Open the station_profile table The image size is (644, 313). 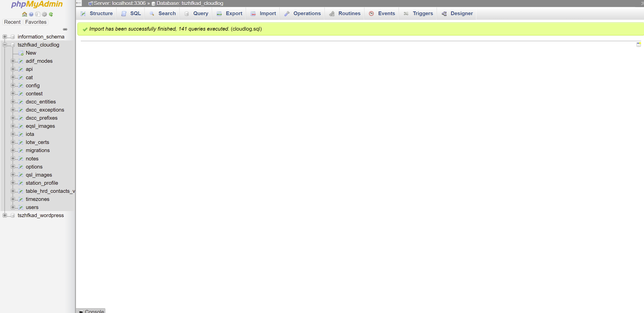[42, 183]
